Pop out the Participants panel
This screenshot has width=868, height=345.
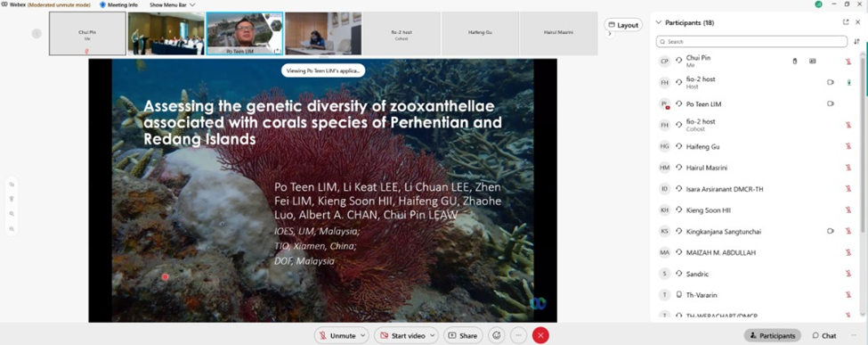click(x=846, y=22)
